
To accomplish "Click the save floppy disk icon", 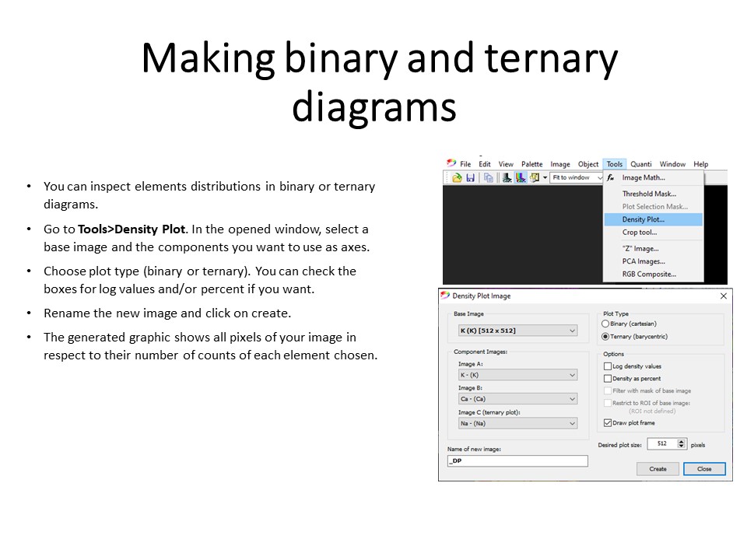I will pos(471,178).
